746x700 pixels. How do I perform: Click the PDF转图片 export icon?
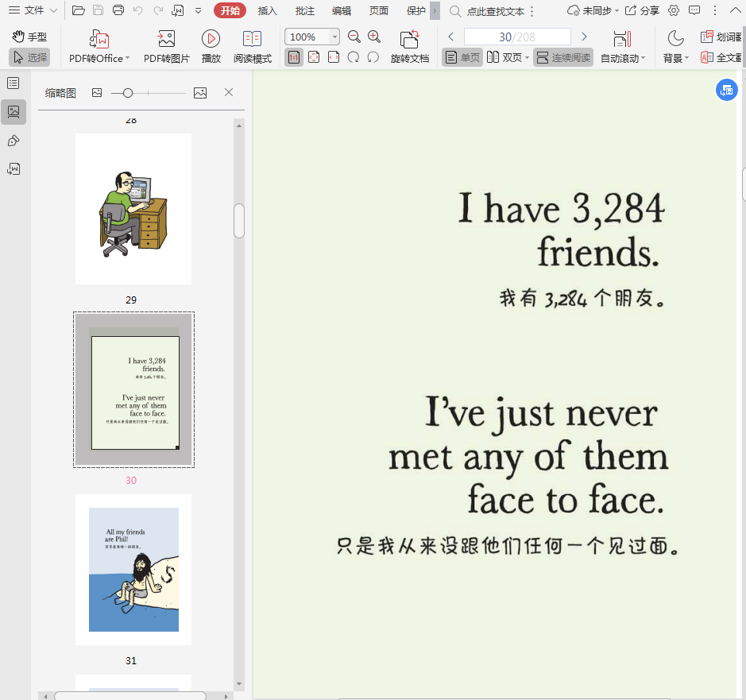166,39
